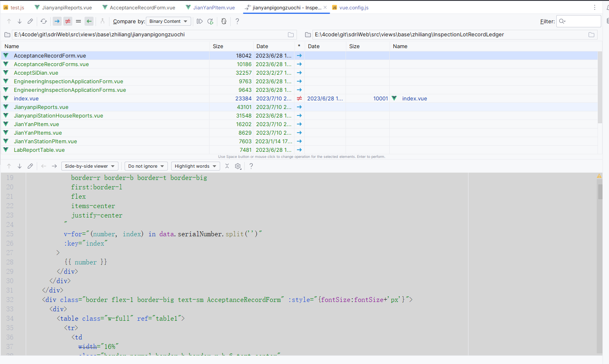Click not-equal operation icon for index.vue
609x364 pixels.
(x=299, y=98)
